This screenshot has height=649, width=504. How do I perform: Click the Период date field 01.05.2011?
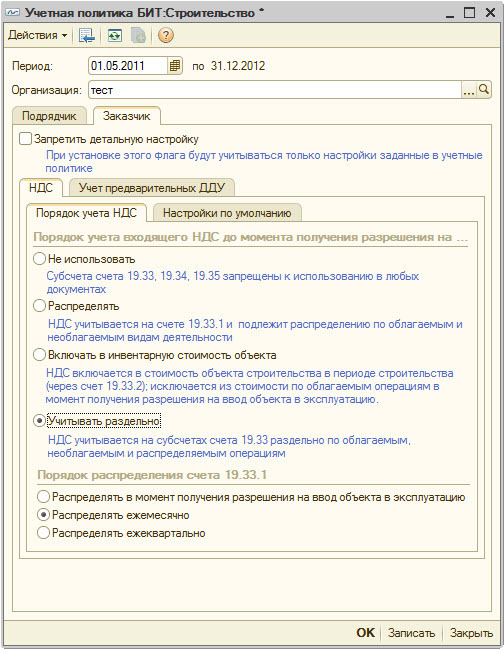[128, 66]
